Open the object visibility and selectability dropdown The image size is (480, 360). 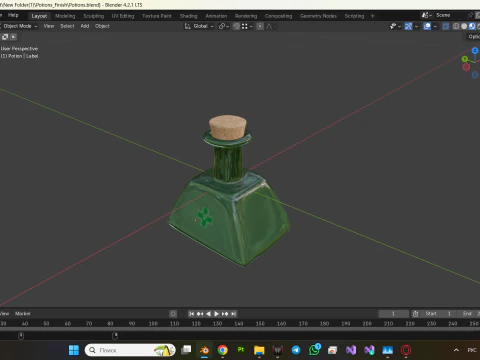click(395, 26)
